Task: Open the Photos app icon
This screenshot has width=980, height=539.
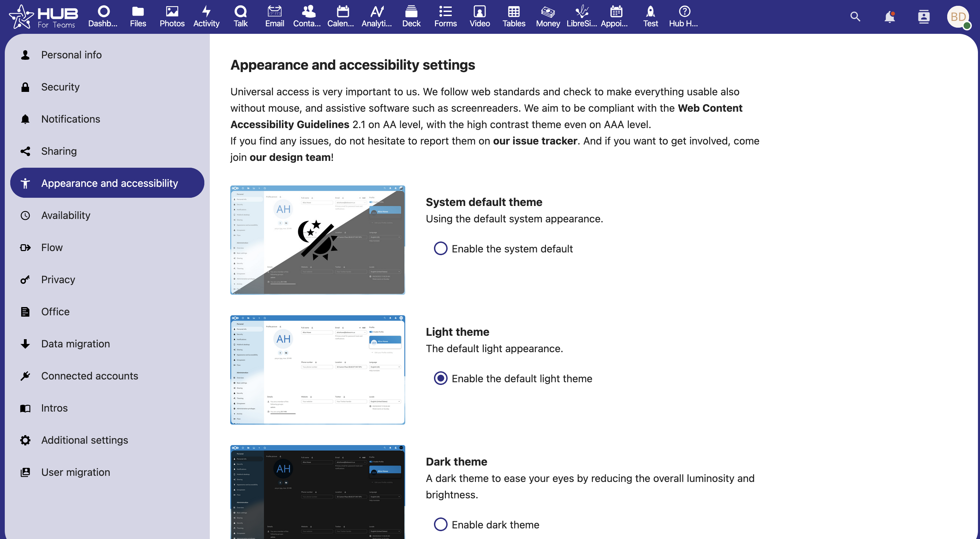Action: (x=172, y=16)
